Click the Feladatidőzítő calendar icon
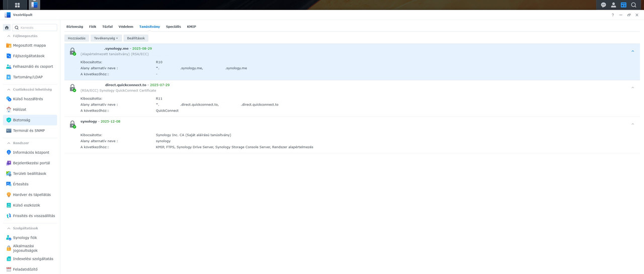644x274 pixels. pos(9,269)
